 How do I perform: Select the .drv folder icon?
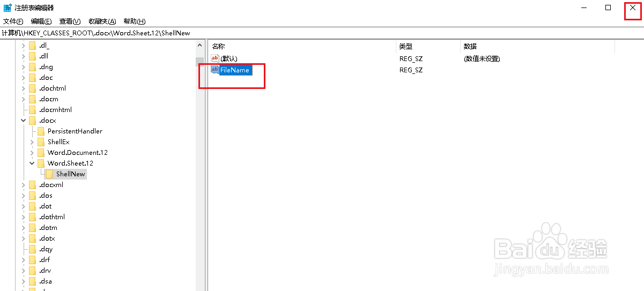pyautogui.click(x=32, y=271)
